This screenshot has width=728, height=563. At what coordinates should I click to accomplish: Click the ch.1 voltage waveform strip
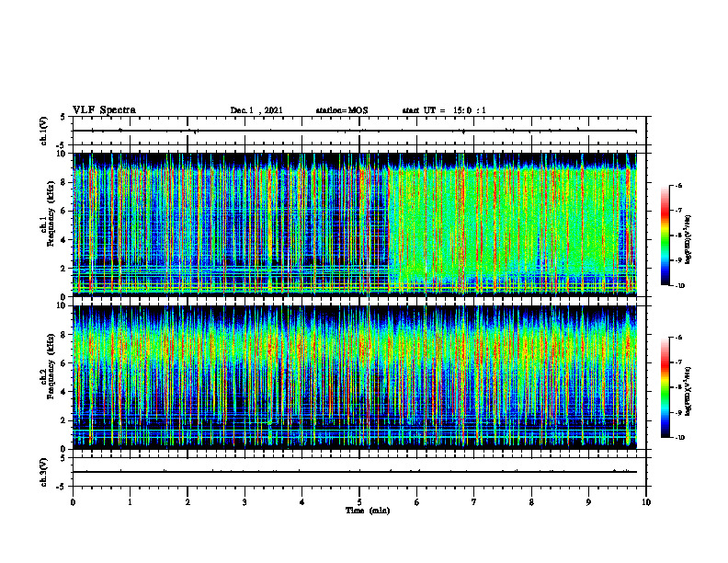click(359, 131)
